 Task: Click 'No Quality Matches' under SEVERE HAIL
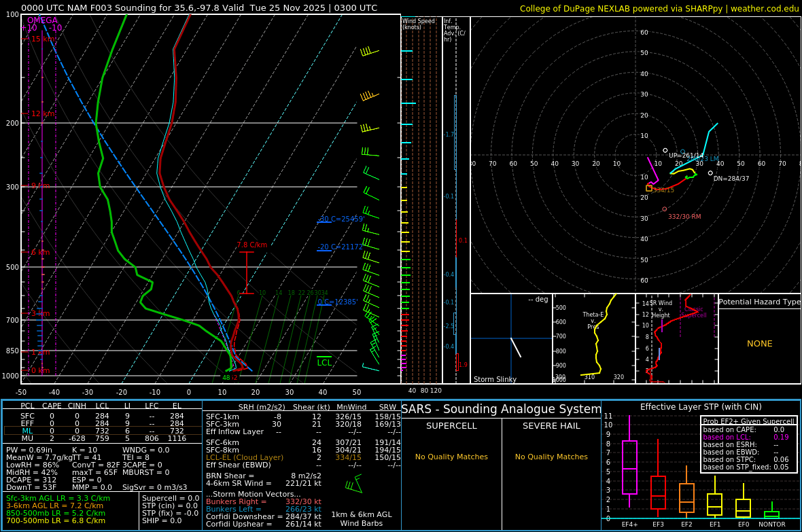pos(551,457)
